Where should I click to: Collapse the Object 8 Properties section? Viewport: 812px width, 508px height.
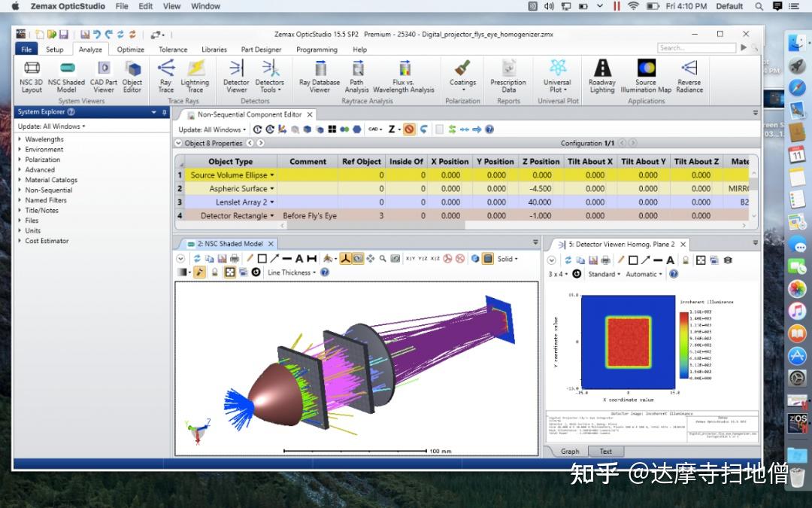177,143
